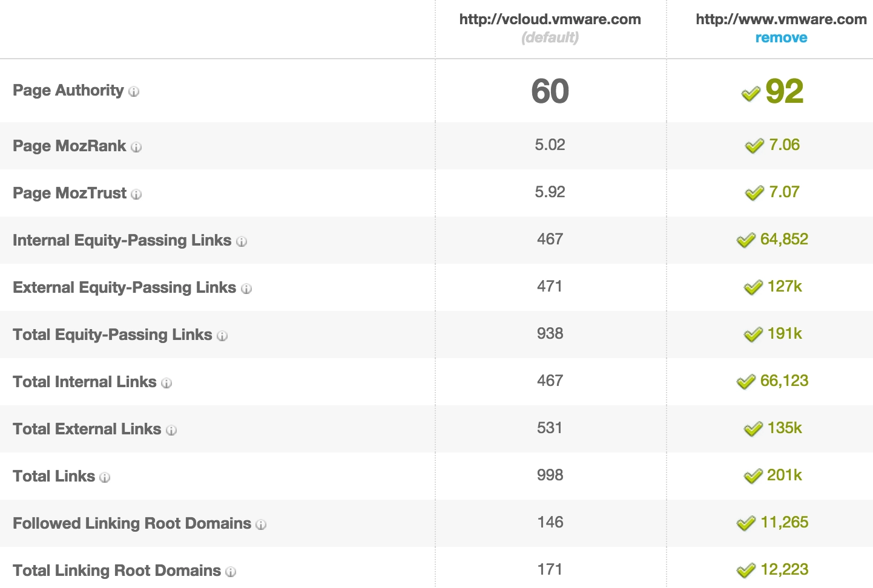Click the http://www.vmware.com column header
The image size is (873, 588).
pyautogui.click(x=781, y=19)
